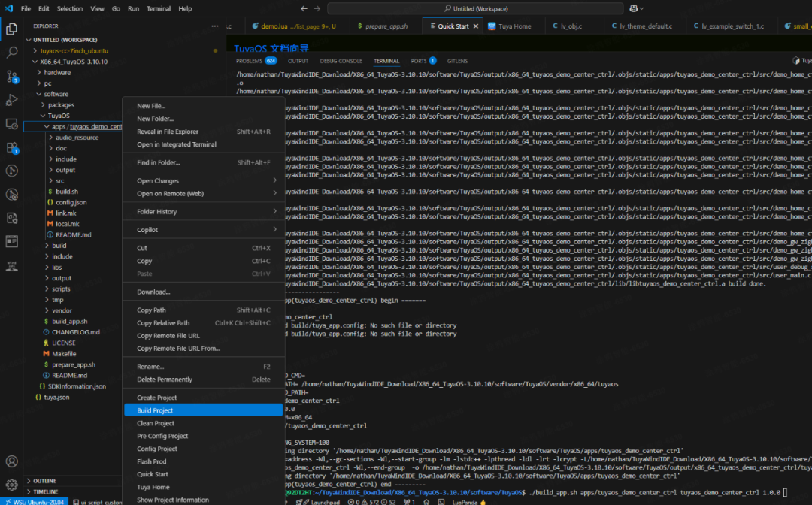Click the errors and warnings count in the status bar

371,501
